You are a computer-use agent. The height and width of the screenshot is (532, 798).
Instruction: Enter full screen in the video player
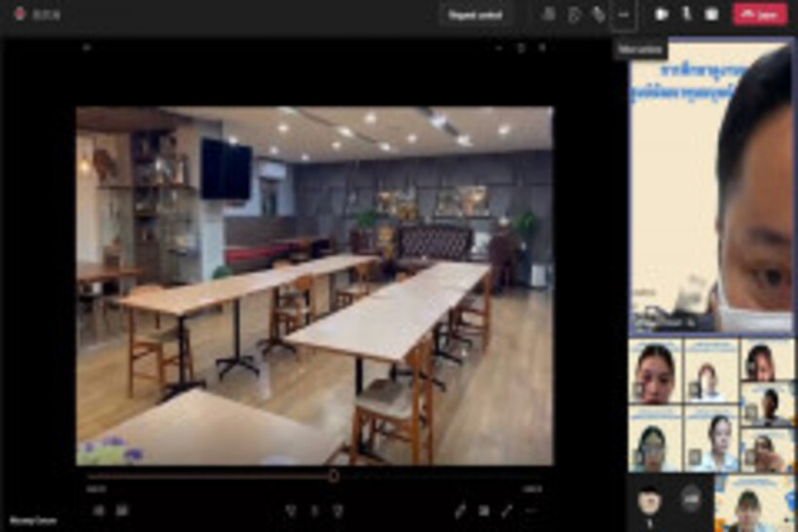point(507,511)
